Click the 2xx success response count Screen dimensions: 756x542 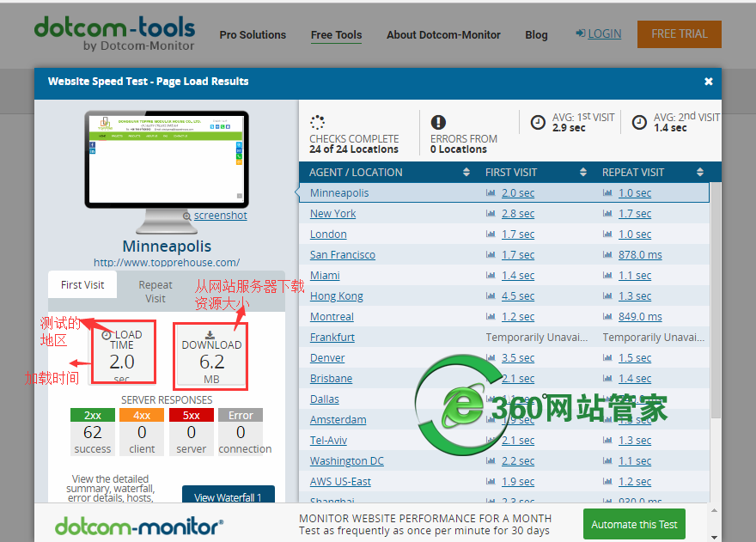tap(93, 432)
